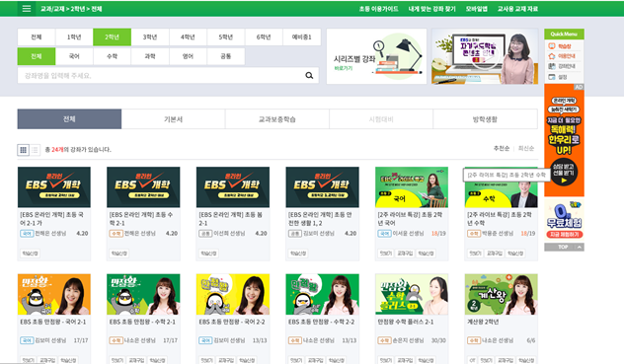This screenshot has width=624, height=364.
Task: Open the 만점왕 수학 플러스 2-1 thumbnail
Action: point(412,294)
